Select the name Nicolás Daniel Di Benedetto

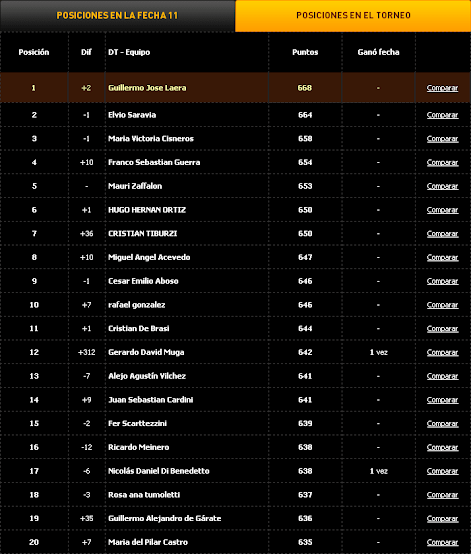159,471
